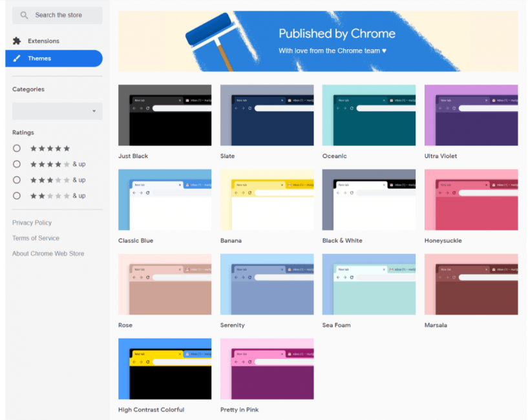
Task: Open the Categories dropdown
Action: click(58, 111)
